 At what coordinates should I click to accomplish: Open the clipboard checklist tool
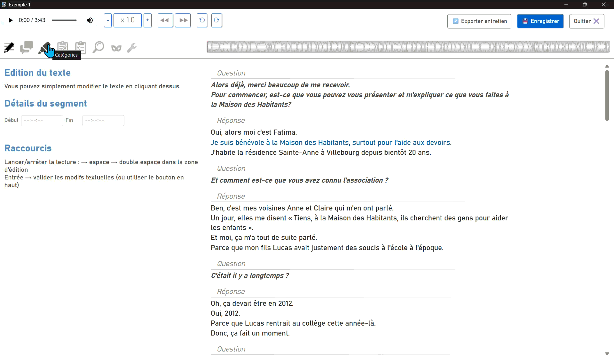click(81, 48)
